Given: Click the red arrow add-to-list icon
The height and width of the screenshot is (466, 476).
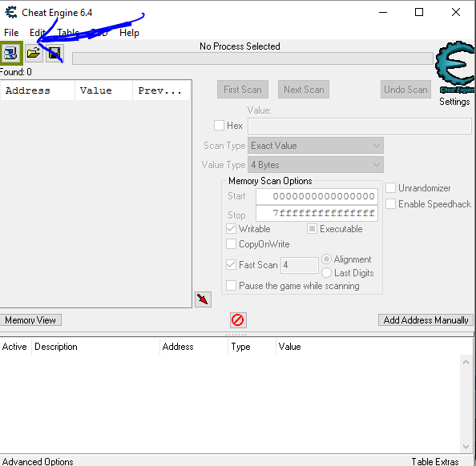Looking at the screenshot, I should coord(203,299).
